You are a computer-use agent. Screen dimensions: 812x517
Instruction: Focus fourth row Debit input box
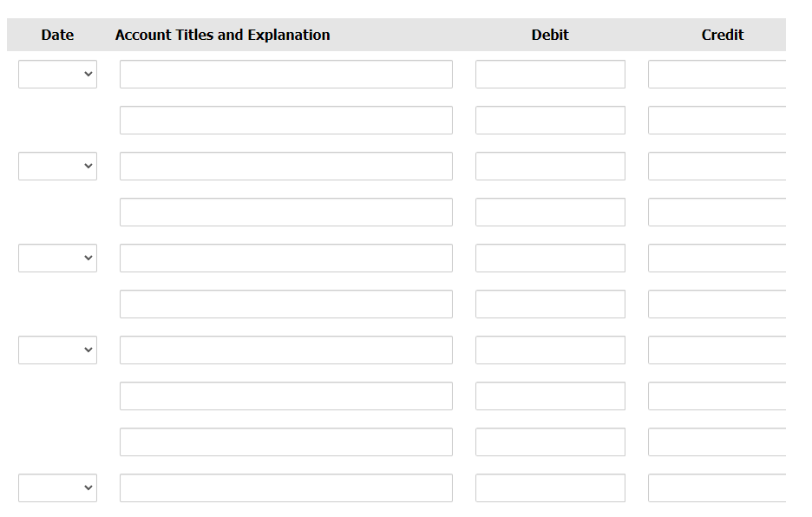(x=550, y=212)
